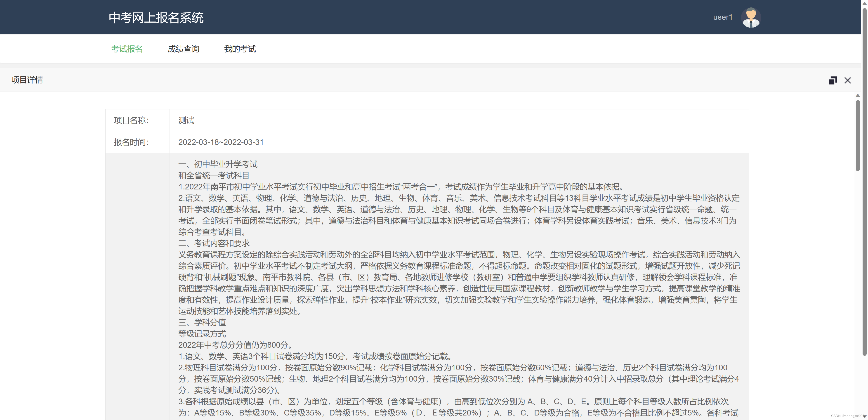Click the 项目详情 dialog title
The height and width of the screenshot is (420, 868).
tap(27, 80)
